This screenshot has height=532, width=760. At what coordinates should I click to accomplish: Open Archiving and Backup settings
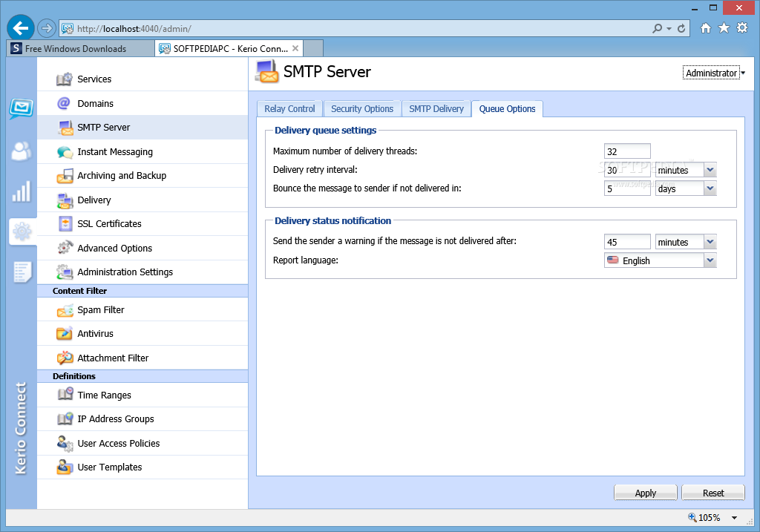coord(142,176)
